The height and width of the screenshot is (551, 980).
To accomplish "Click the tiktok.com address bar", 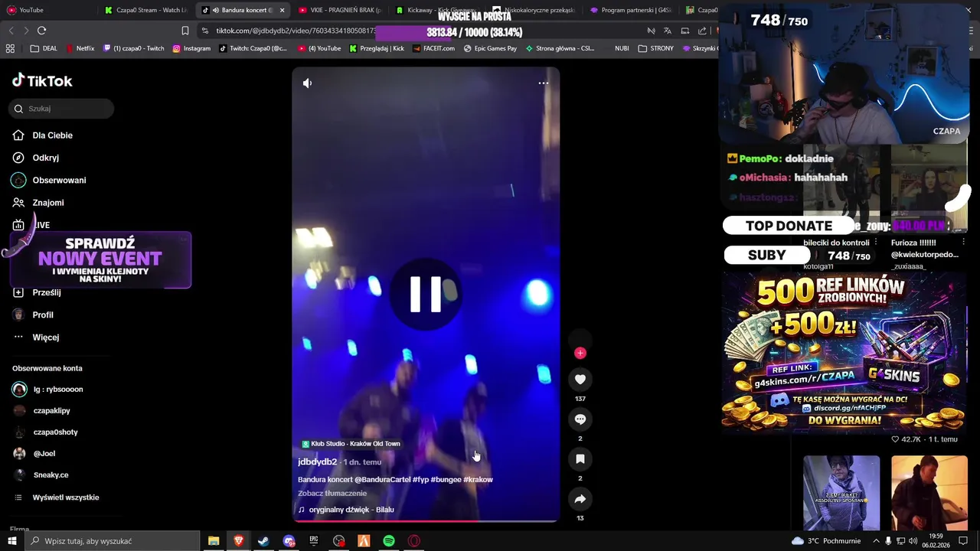I will click(295, 31).
